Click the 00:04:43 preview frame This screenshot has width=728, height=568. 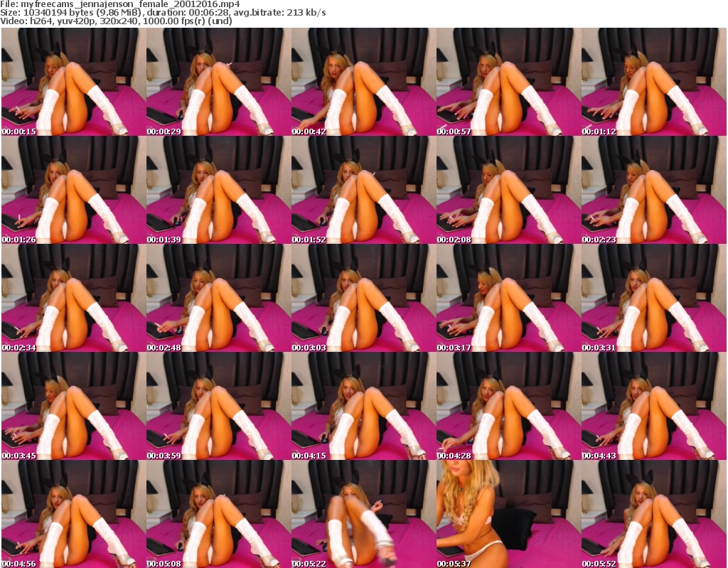tap(653, 407)
